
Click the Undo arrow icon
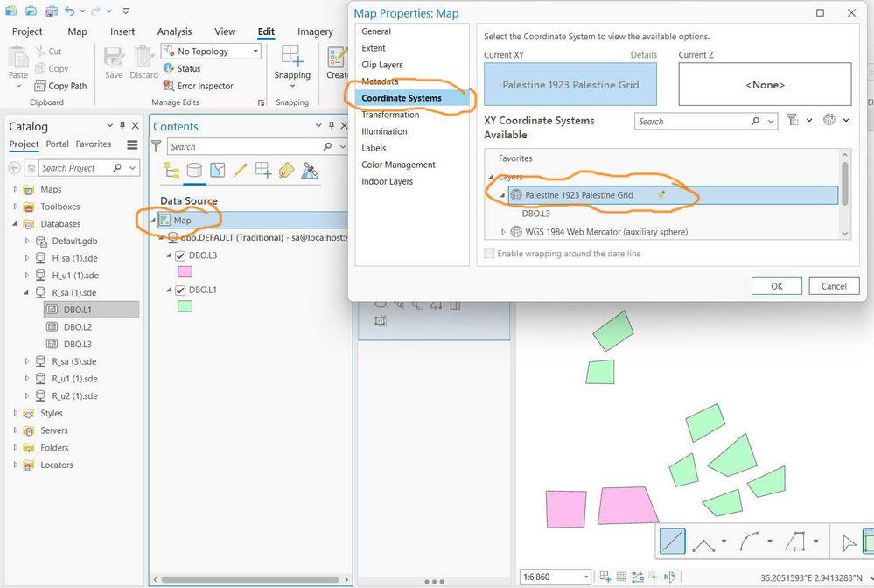click(x=70, y=10)
